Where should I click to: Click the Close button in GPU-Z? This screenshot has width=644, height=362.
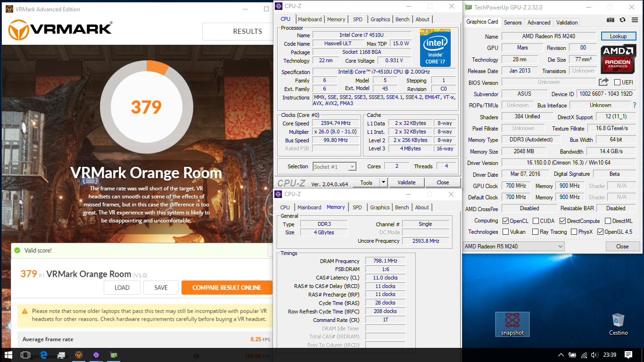pos(622,246)
